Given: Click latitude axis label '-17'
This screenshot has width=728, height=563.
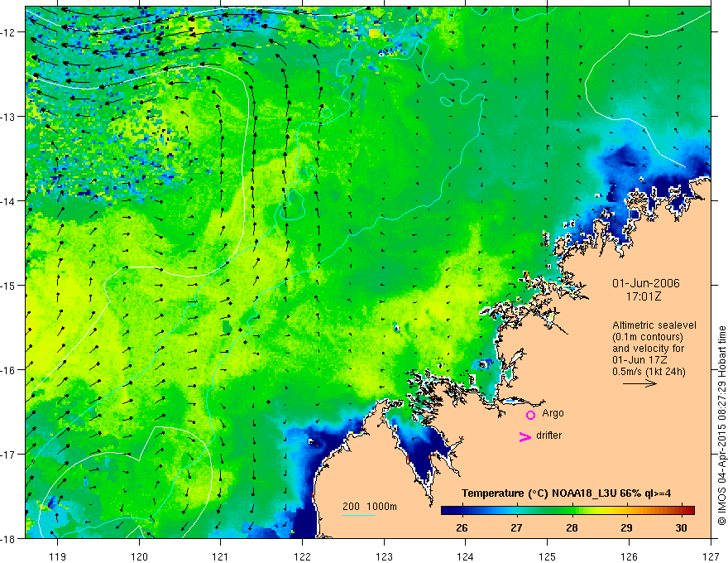Looking at the screenshot, I should click(x=10, y=455).
